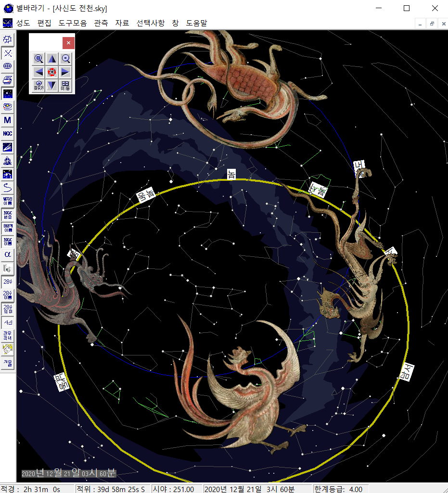Image resolution: width=448 pixels, height=493 pixels.
Task: Click the constellation boundary icon in left toolbar
Action: (8, 39)
